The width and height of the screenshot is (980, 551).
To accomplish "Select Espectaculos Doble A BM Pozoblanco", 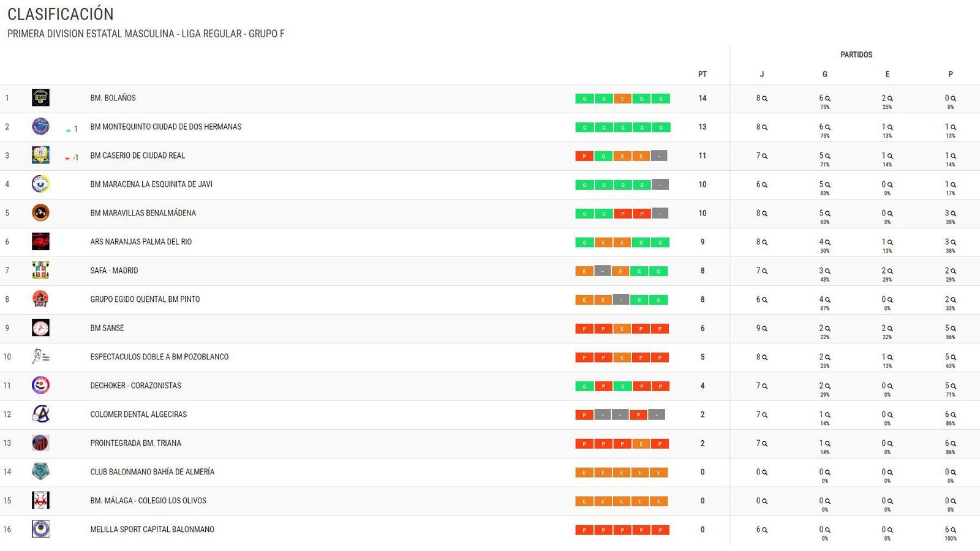I will click(159, 357).
